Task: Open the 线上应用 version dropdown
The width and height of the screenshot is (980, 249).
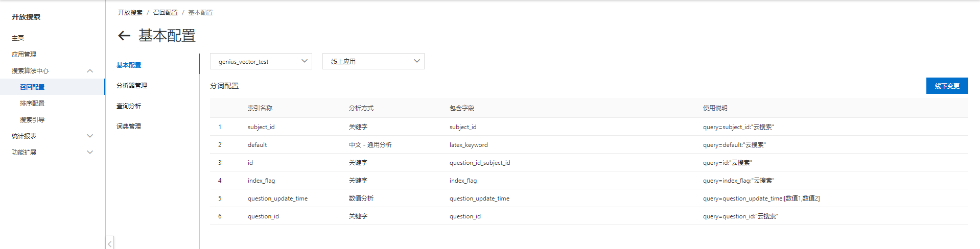Action: (374, 61)
